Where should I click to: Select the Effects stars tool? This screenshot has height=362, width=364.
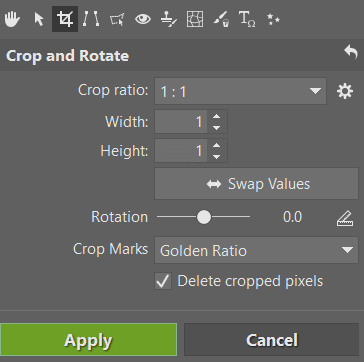click(x=273, y=19)
